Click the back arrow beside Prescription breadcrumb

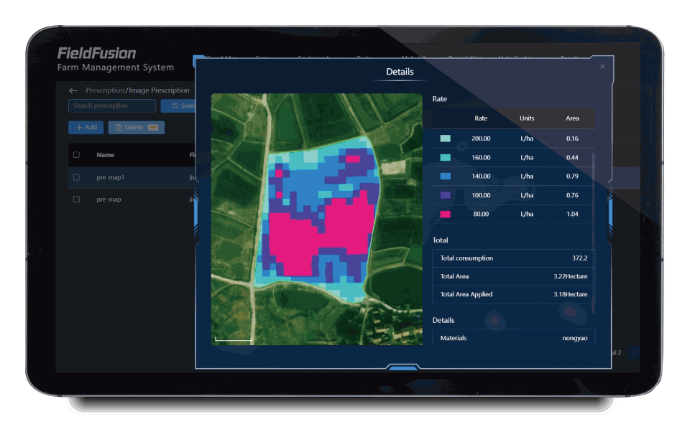[73, 90]
